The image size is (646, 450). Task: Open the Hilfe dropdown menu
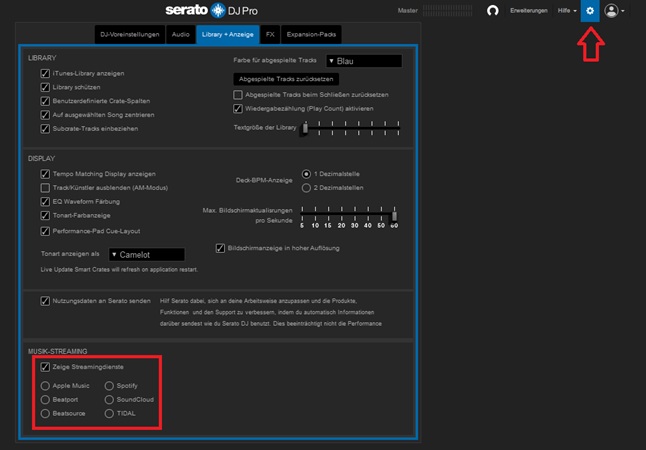click(x=567, y=11)
